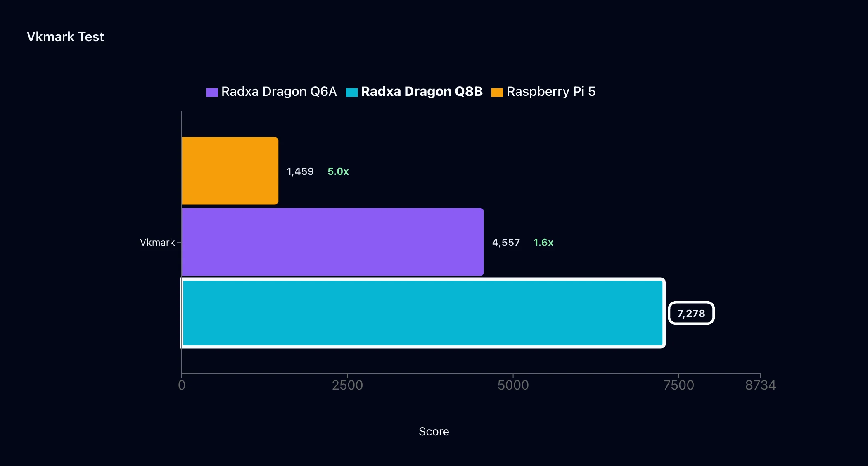Viewport: 868px width, 466px height.
Task: Click the boxed 7,278 score label
Action: point(691,313)
